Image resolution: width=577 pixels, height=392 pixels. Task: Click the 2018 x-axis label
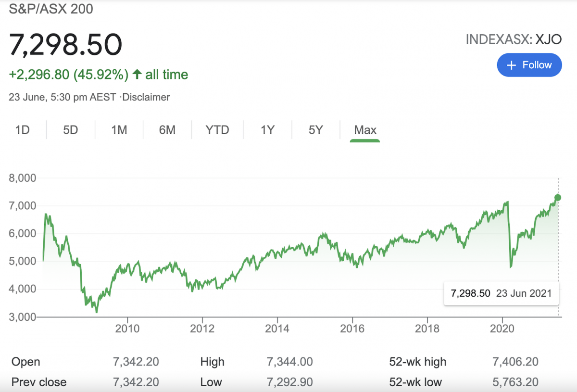coord(427,329)
